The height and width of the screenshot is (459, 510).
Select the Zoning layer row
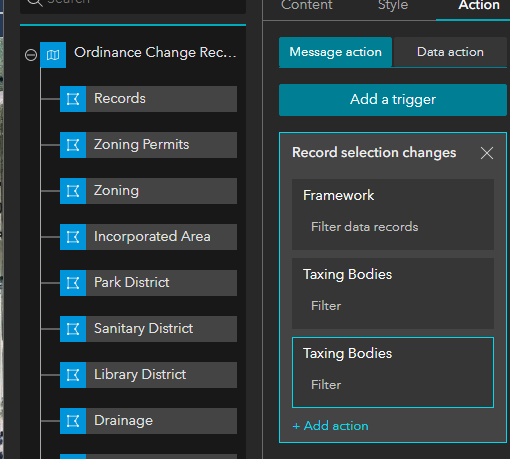[148, 191]
